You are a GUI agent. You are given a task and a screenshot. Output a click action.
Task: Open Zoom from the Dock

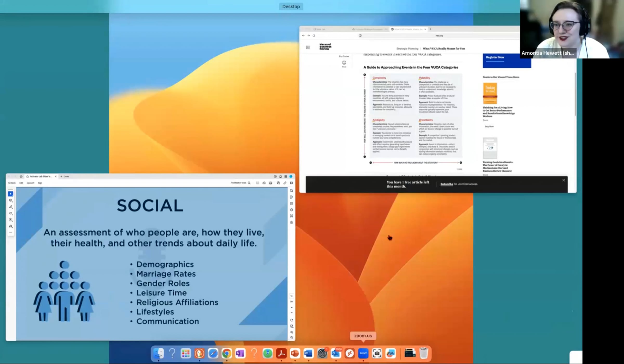coord(363,353)
